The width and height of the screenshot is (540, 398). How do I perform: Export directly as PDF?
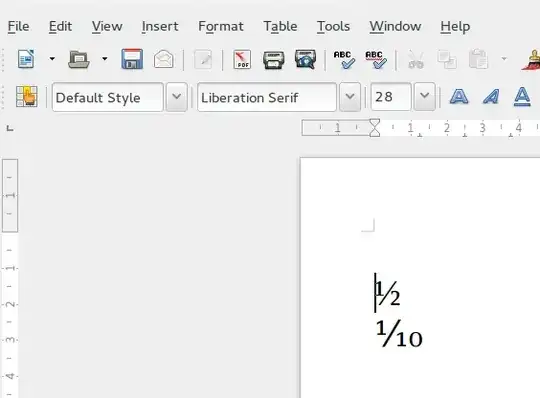point(242,59)
